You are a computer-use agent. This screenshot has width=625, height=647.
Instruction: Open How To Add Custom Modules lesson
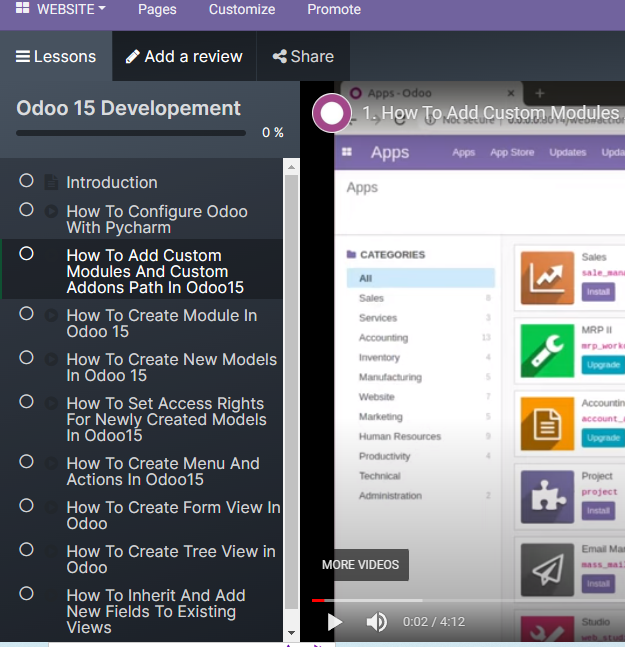click(155, 271)
